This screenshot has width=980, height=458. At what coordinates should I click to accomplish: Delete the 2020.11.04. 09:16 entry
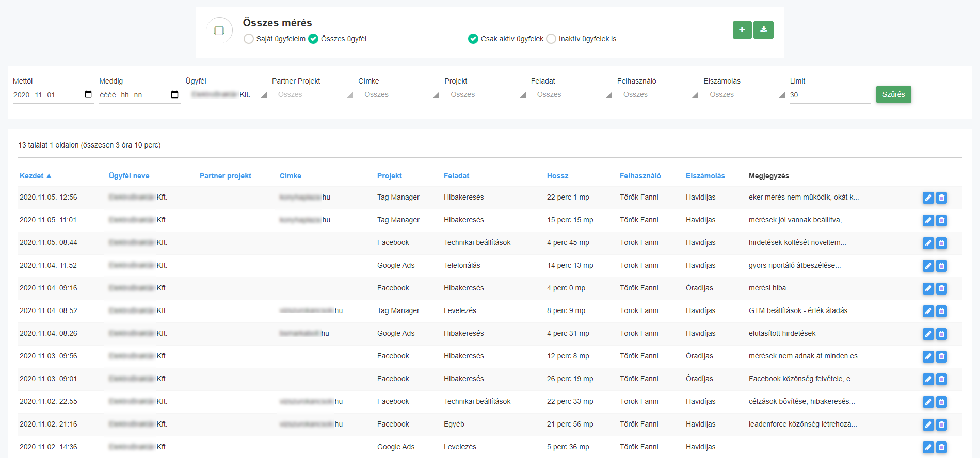tap(941, 288)
